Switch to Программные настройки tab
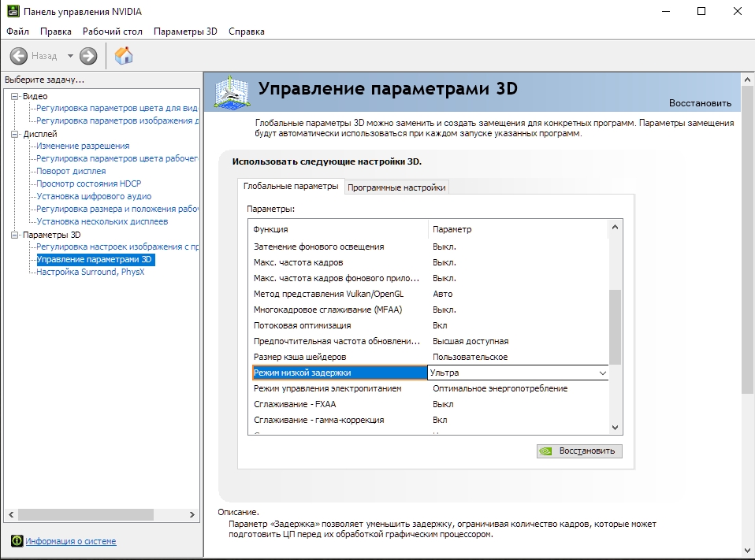This screenshot has height=560, width=755. point(396,187)
